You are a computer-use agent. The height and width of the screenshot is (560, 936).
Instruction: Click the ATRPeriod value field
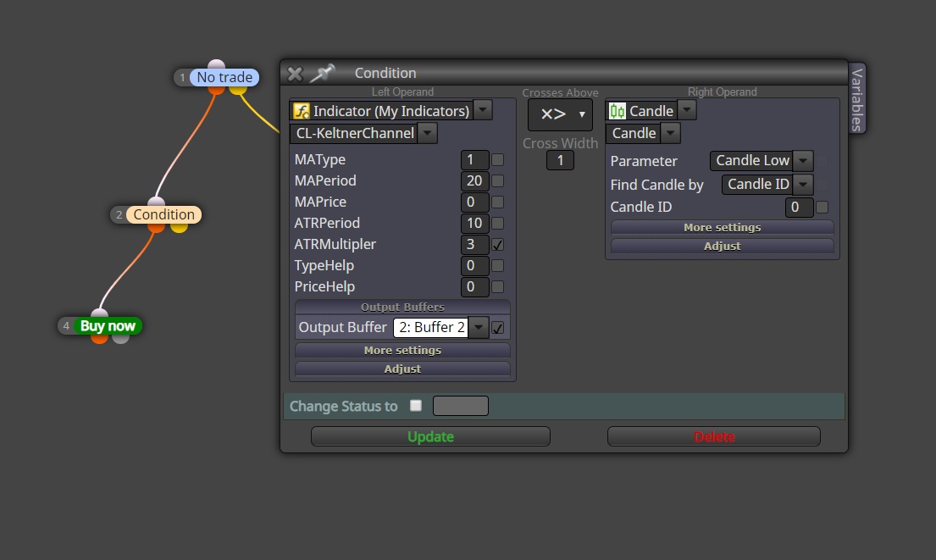click(475, 224)
